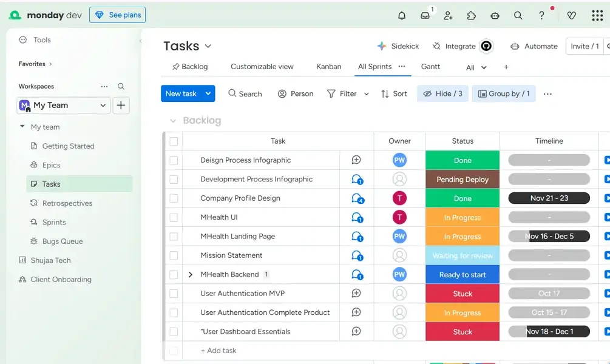Check the task checkbox for MHealth UI

tap(174, 217)
